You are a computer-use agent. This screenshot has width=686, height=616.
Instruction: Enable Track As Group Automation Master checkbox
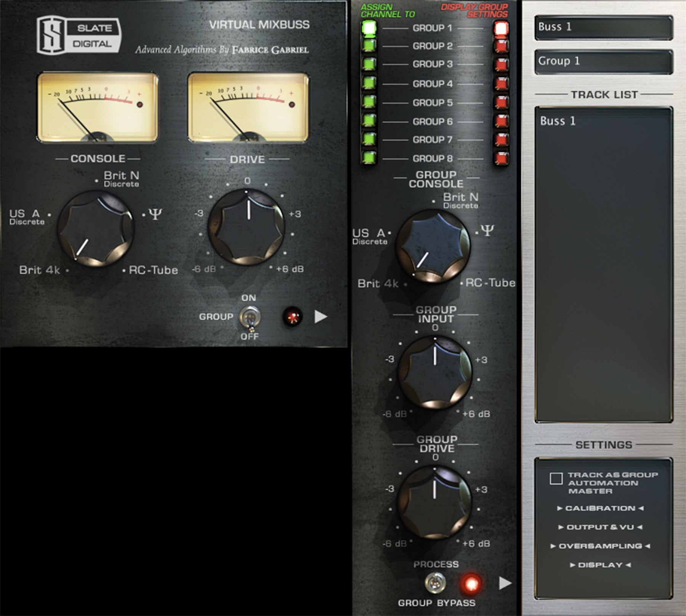(x=556, y=479)
